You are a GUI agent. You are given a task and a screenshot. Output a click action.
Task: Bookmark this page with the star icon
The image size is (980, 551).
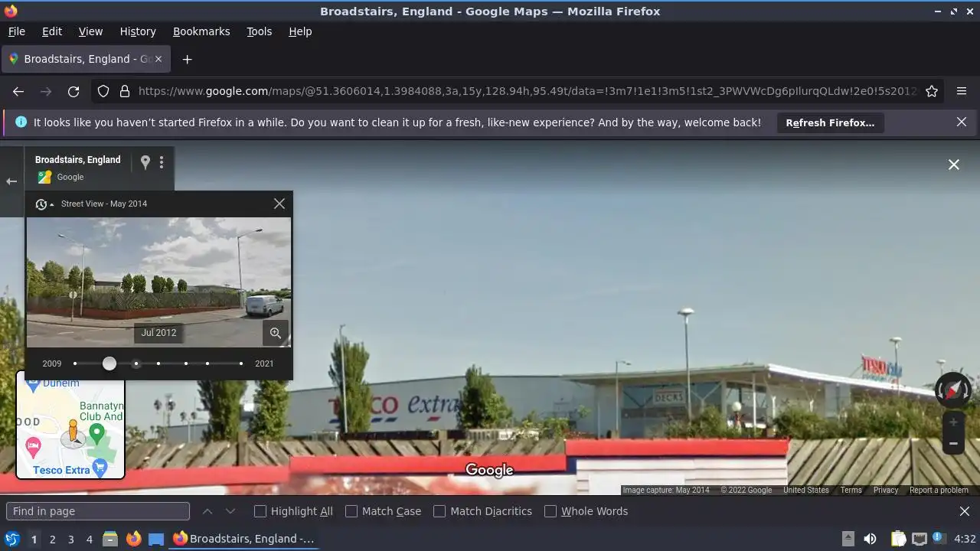932,91
